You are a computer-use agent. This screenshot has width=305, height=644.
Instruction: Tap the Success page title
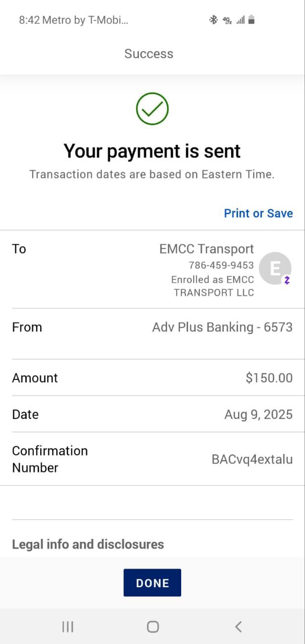coord(149,54)
